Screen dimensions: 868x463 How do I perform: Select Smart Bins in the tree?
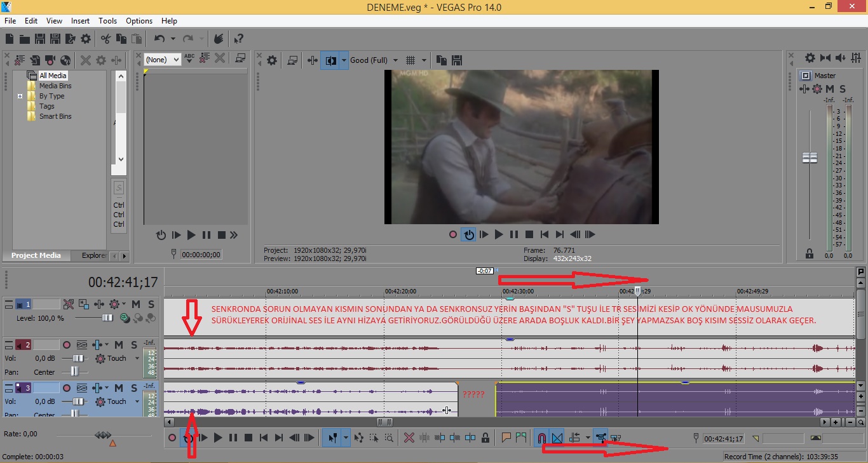coord(55,116)
